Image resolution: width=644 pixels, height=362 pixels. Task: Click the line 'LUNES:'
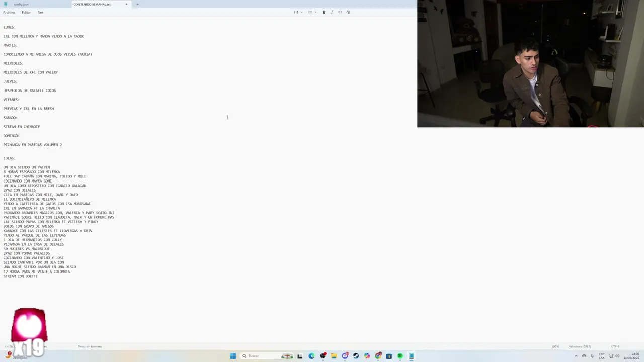point(10,27)
